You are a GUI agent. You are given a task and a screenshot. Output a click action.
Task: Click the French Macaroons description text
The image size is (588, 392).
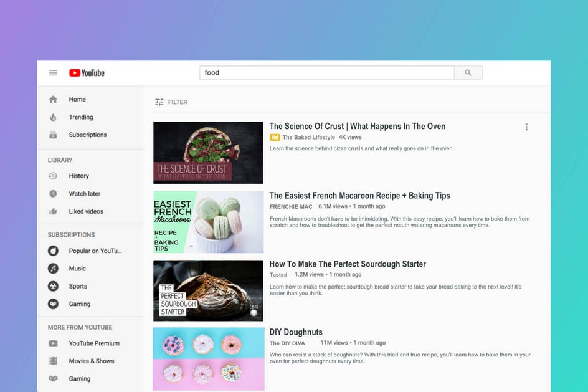[400, 222]
